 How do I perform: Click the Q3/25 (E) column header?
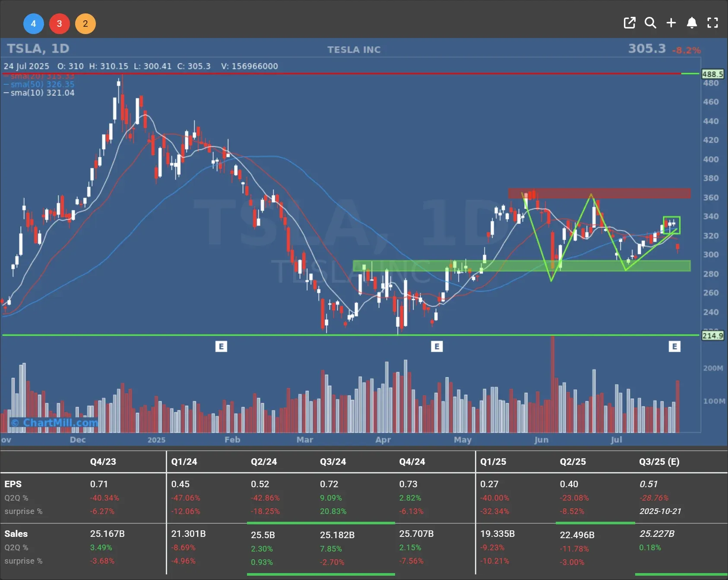point(659,462)
